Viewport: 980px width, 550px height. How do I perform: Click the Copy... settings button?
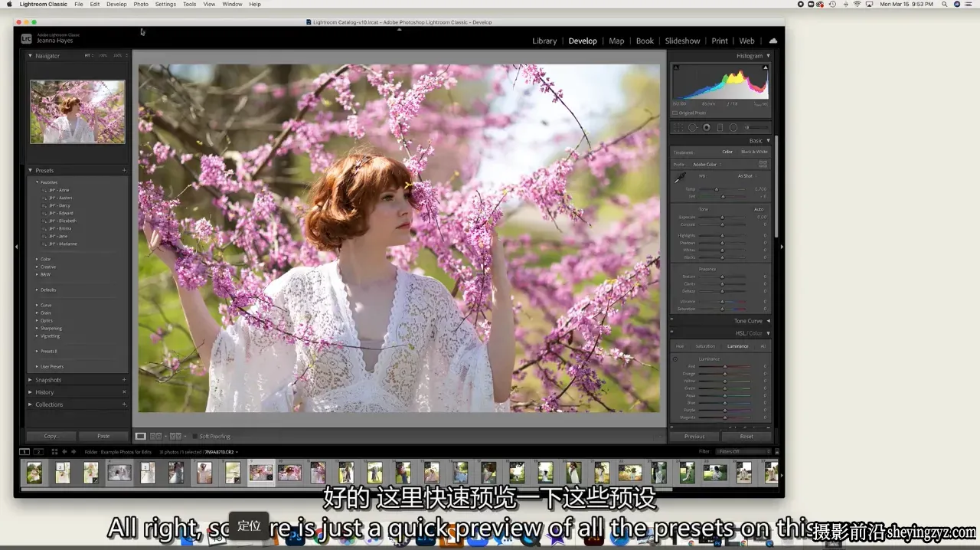51,437
